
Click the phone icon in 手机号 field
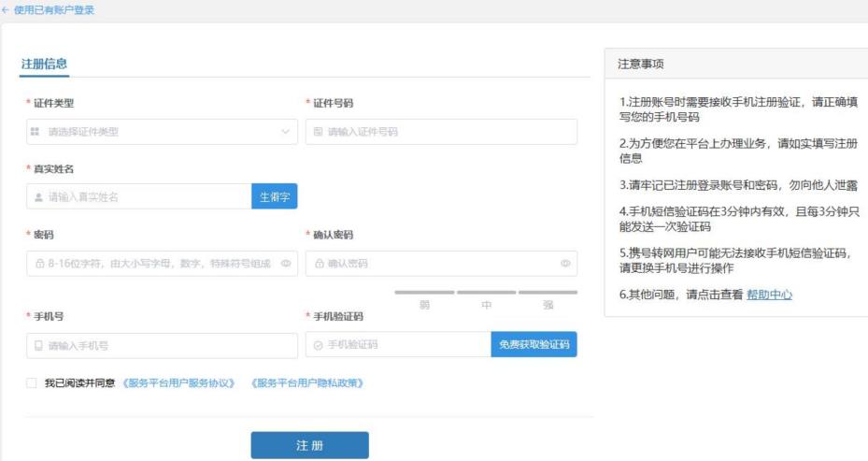coord(38,346)
